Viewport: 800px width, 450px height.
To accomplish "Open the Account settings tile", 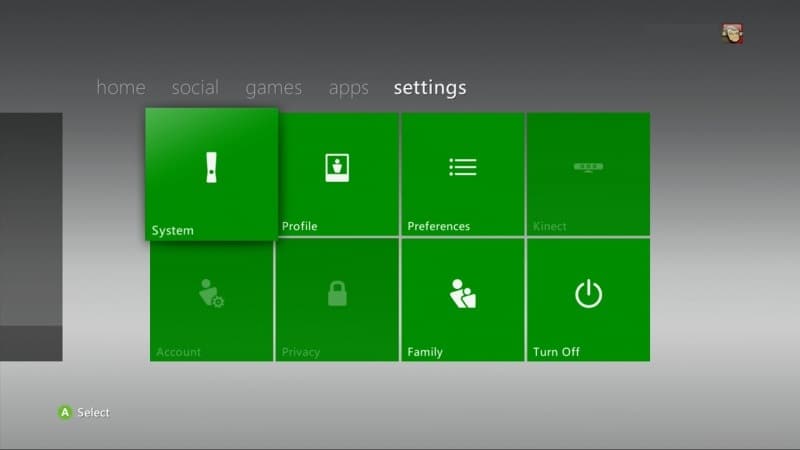I will click(211, 300).
